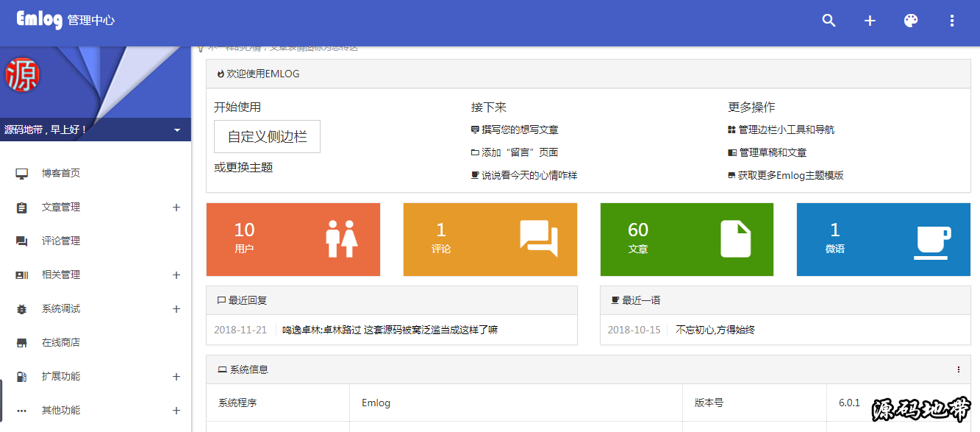Image resolution: width=980 pixels, height=432 pixels.
Task: Click the 自定义侧边栏 button
Action: pos(267,137)
